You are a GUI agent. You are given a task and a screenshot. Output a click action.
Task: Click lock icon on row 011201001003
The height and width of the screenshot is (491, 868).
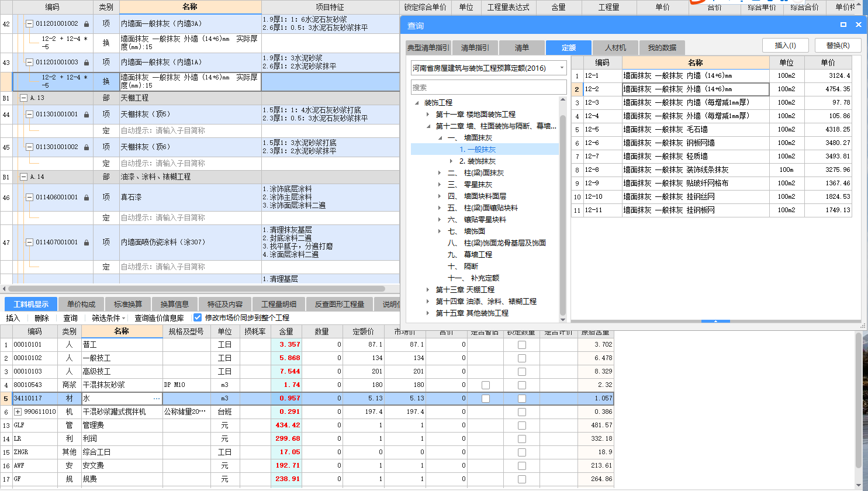coord(87,63)
